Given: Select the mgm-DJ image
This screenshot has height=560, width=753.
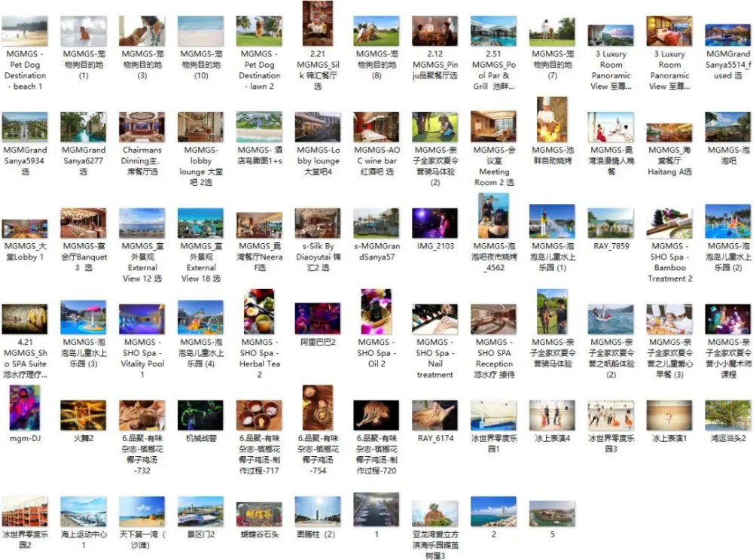Looking at the screenshot, I should pos(25,407).
